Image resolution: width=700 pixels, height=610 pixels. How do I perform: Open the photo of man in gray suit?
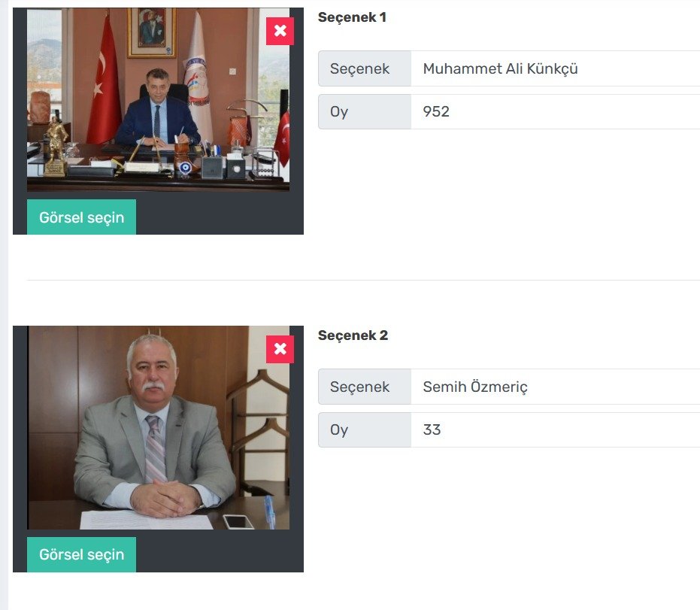(x=158, y=428)
